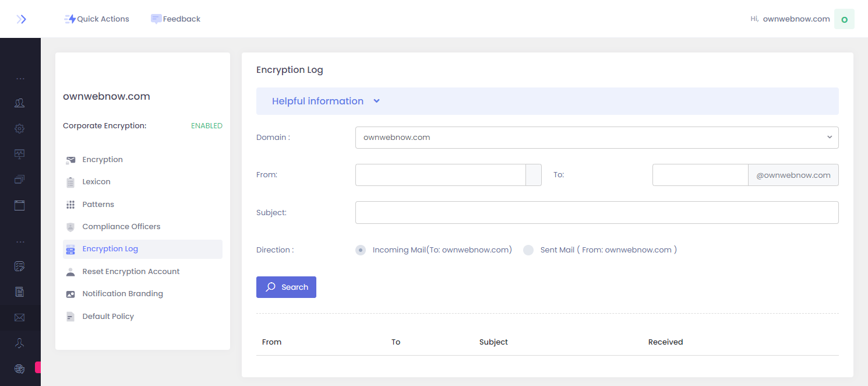Open Quick Actions from the top bar
Viewport: 868px width, 386px height.
[x=96, y=19]
